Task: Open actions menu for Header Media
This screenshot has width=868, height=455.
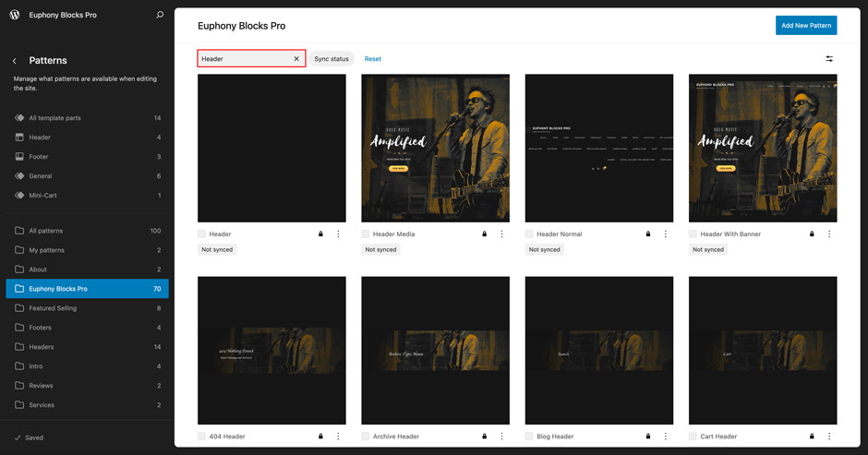Action: 501,234
